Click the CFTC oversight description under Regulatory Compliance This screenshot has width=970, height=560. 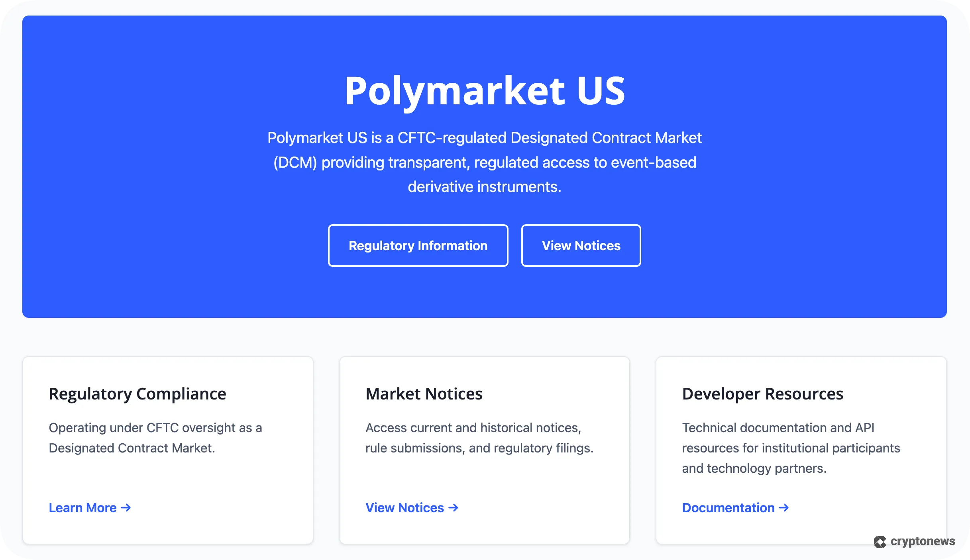point(155,438)
